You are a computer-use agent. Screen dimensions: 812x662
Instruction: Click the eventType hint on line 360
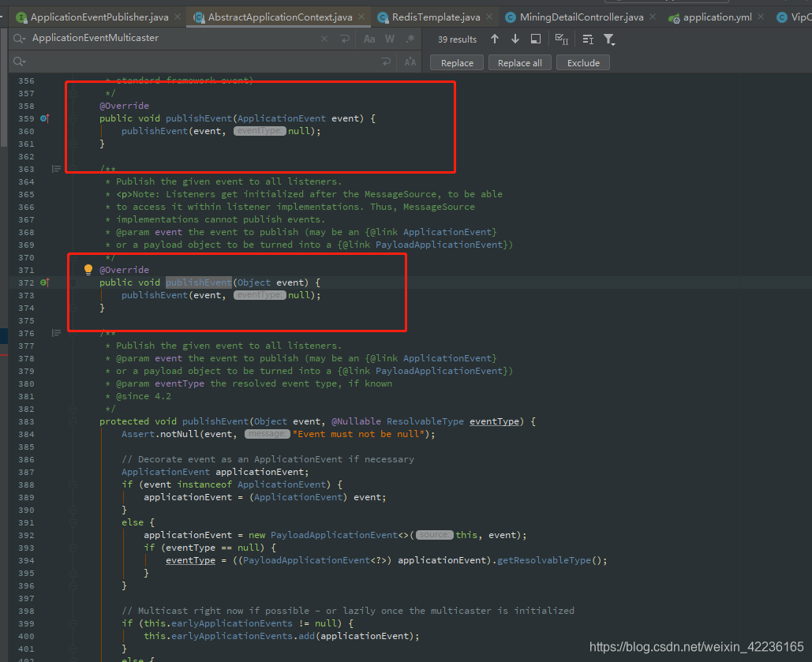[260, 131]
